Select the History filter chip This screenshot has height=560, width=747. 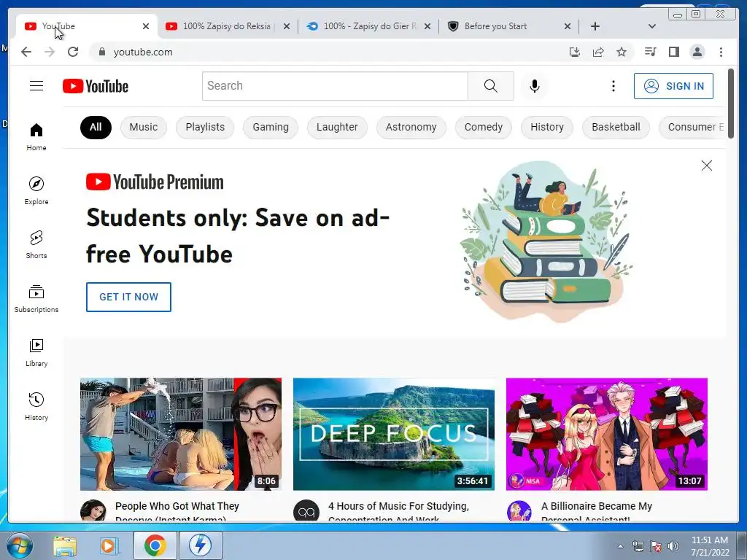pyautogui.click(x=547, y=127)
